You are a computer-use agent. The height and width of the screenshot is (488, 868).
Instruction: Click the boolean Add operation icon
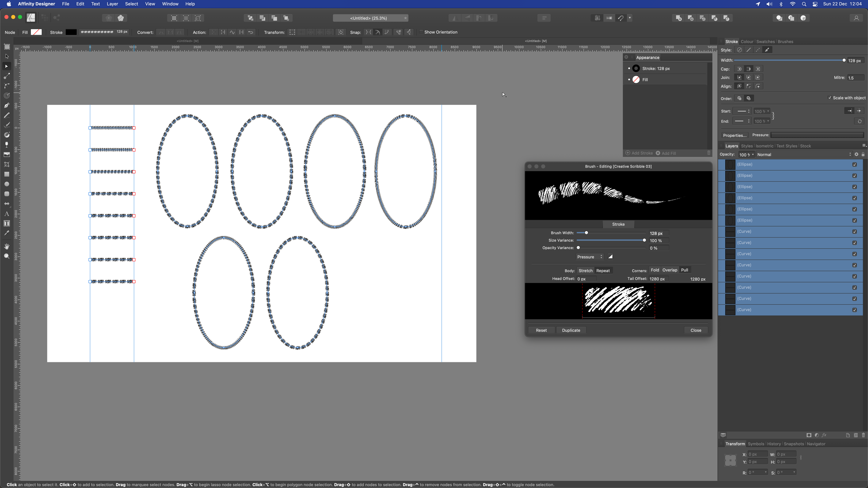[x=679, y=18]
